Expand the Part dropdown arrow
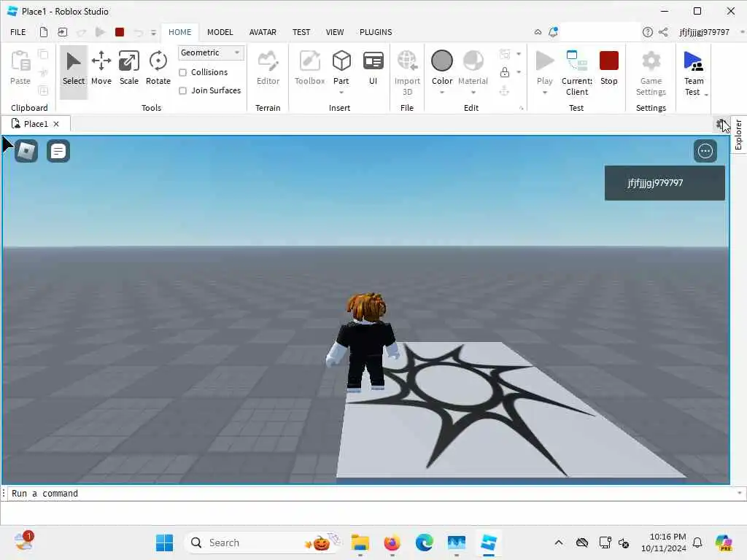Viewport: 747px width, 560px height. point(341,93)
